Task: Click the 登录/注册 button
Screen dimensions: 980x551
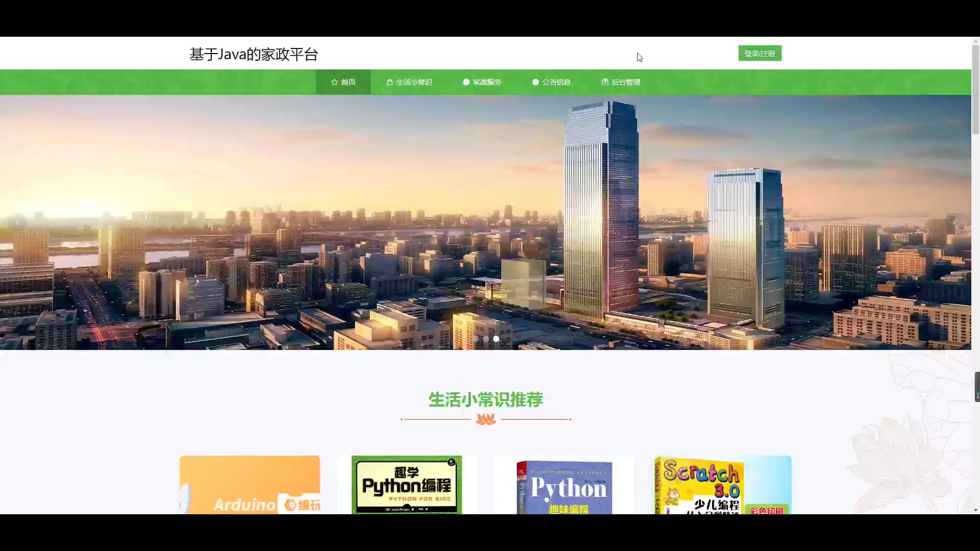Action: (x=759, y=53)
